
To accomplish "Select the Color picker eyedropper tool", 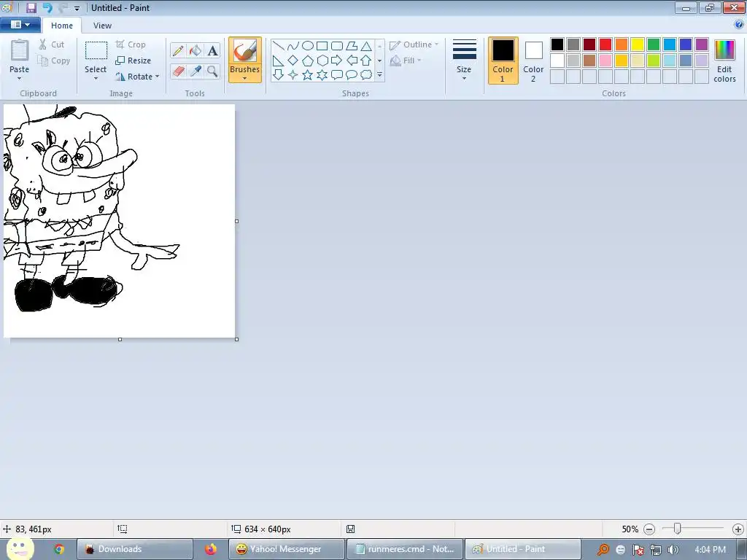I will [196, 71].
